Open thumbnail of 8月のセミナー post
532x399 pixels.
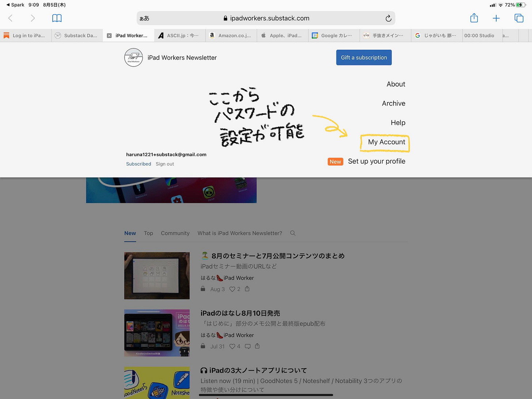157,276
